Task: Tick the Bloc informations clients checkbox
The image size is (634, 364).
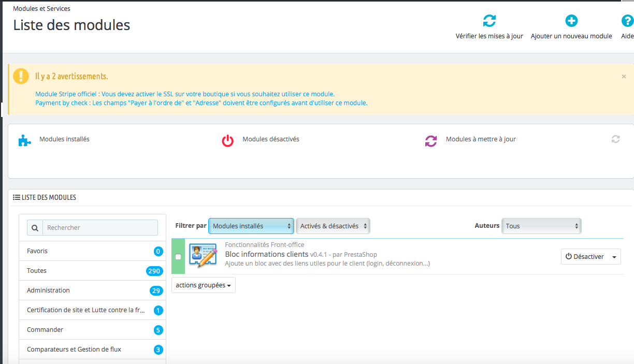Action: pyautogui.click(x=178, y=257)
